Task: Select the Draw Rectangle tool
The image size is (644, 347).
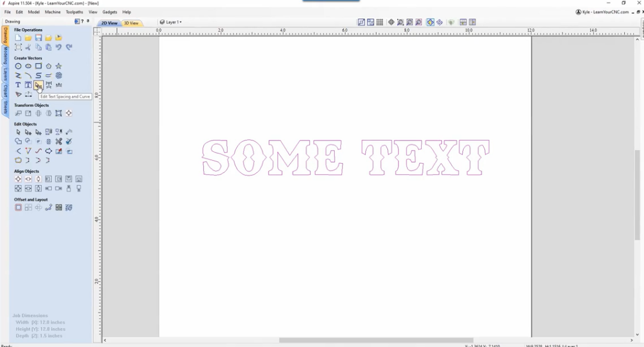Action: [38, 66]
